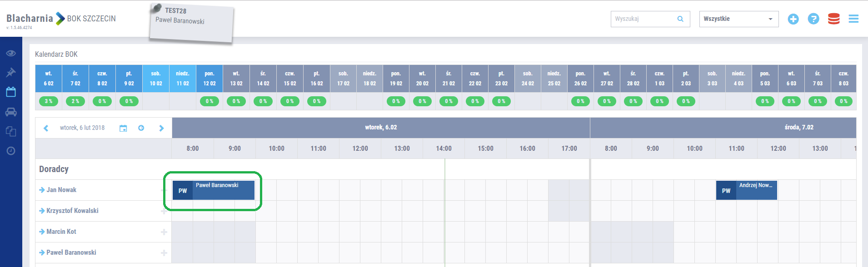Go to previous day with left chevron

click(46, 128)
